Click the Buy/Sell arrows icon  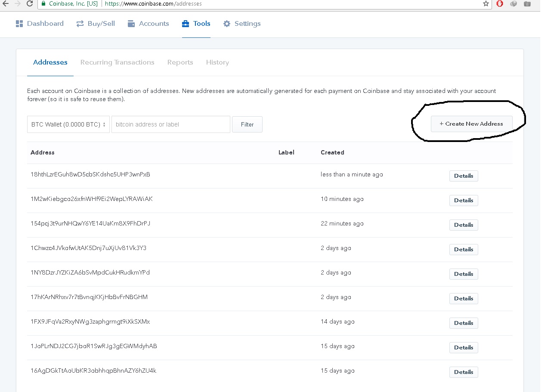[x=80, y=24]
